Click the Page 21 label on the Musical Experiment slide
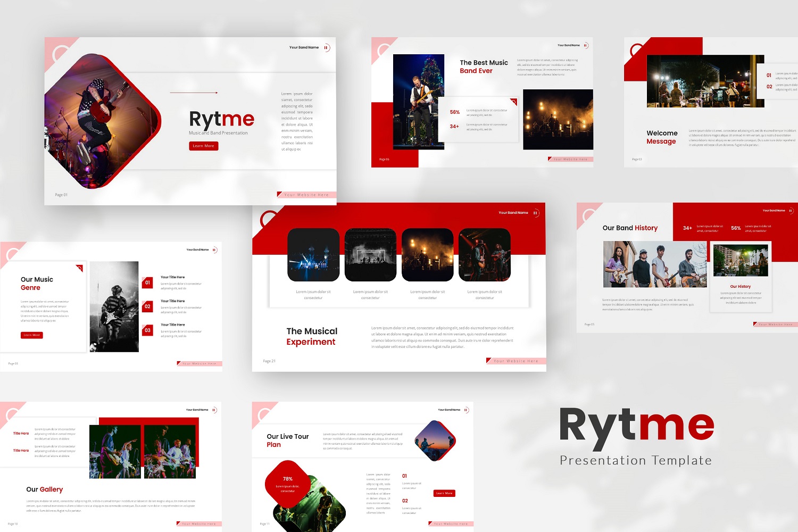 click(x=269, y=361)
